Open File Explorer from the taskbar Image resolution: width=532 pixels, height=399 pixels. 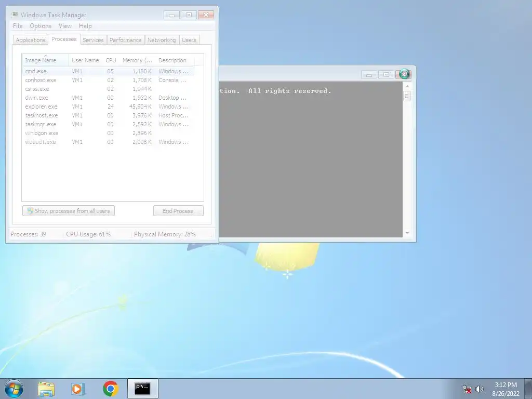[46, 389]
